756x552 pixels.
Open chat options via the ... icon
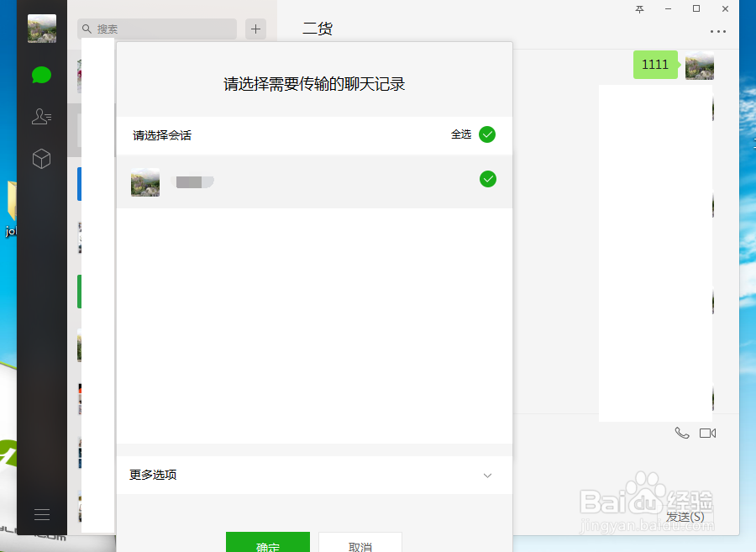tap(718, 31)
